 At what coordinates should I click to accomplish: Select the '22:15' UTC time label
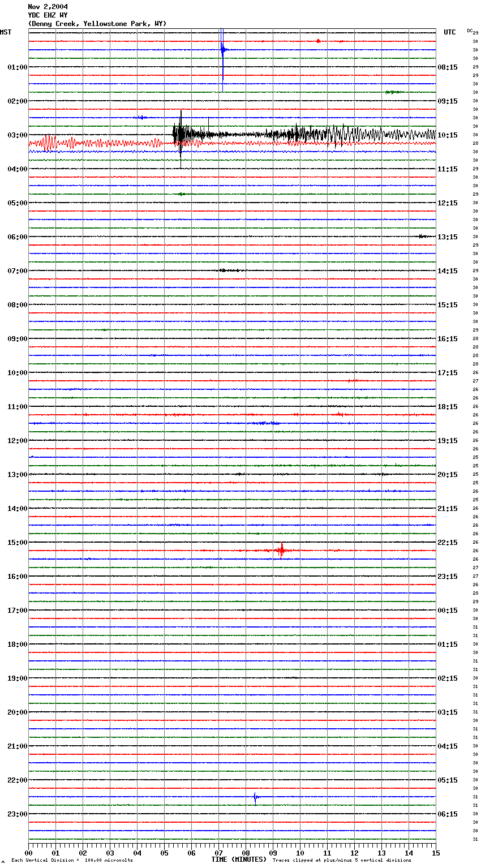tap(448, 543)
